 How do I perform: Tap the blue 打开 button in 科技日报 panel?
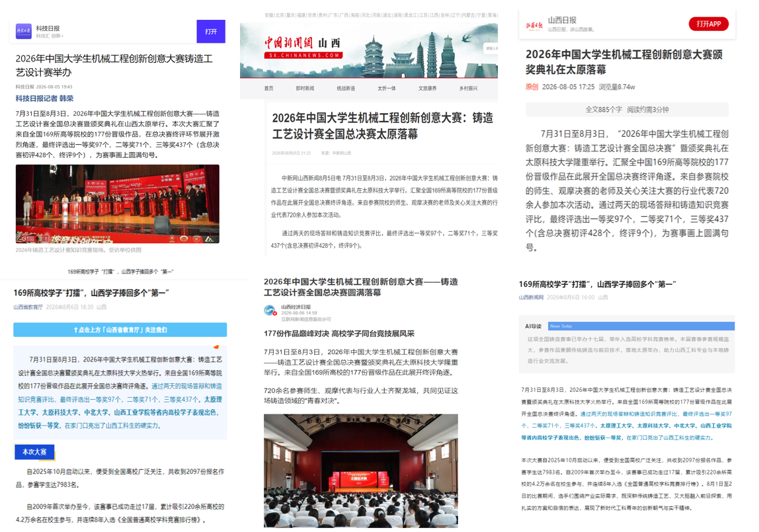[210, 32]
